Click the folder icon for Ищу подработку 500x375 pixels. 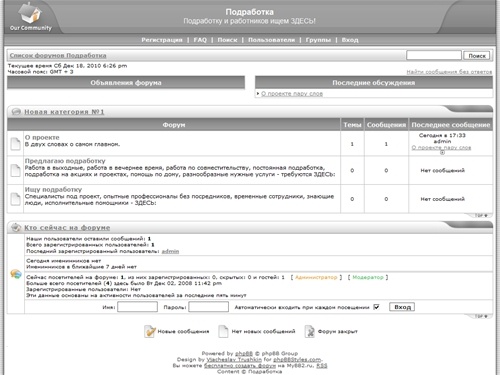click(15, 199)
